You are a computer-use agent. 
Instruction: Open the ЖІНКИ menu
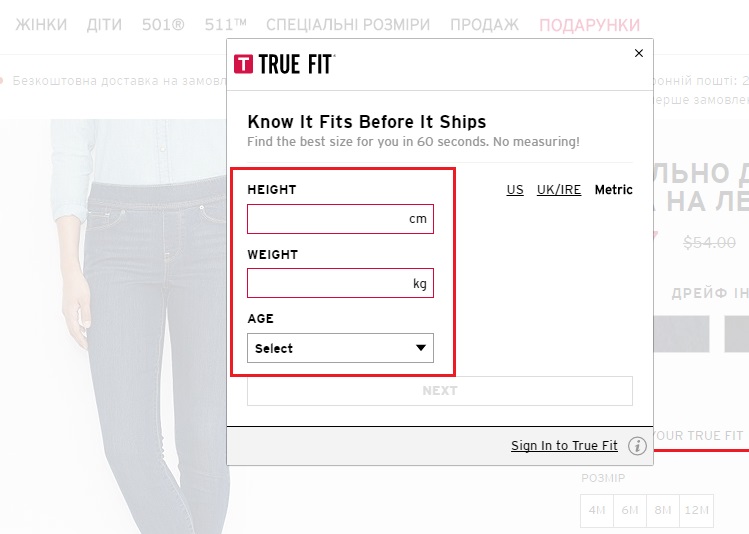[42, 24]
